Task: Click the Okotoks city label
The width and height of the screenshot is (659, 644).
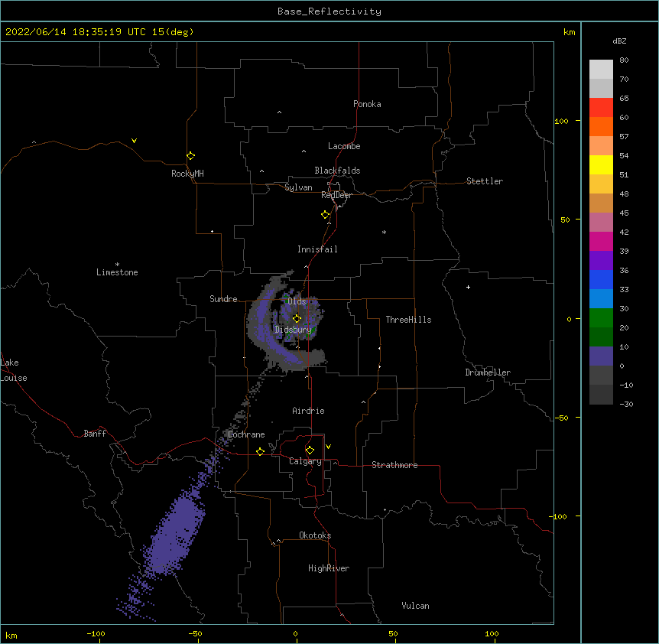Action: [x=315, y=535]
